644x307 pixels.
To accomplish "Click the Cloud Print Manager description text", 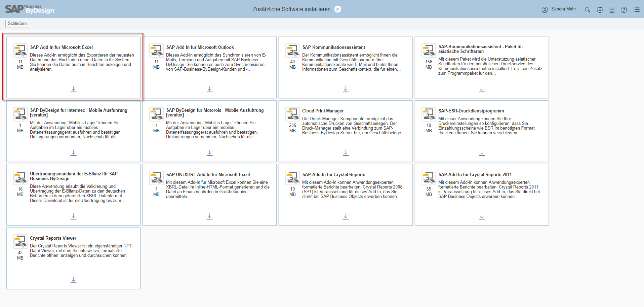I will point(354,126).
